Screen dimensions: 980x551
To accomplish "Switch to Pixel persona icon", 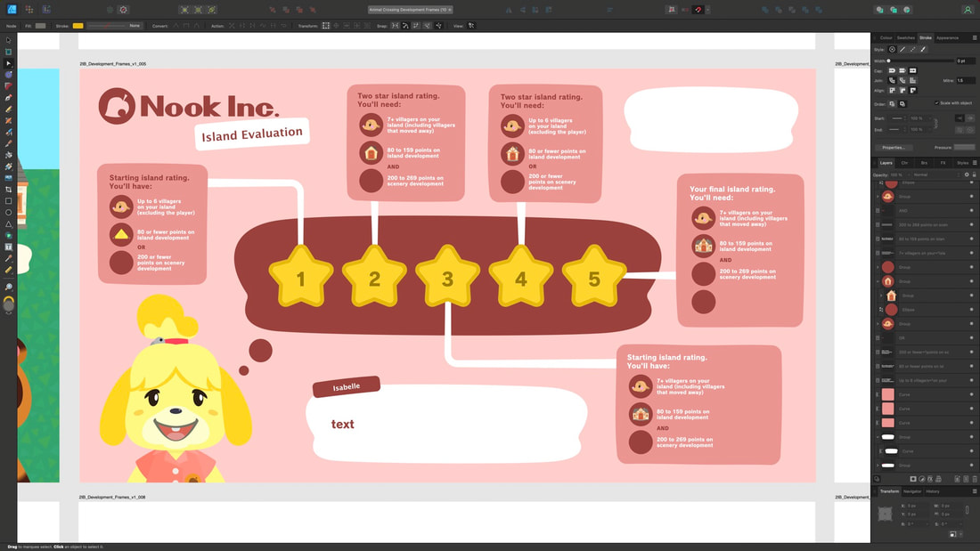I will point(29,10).
